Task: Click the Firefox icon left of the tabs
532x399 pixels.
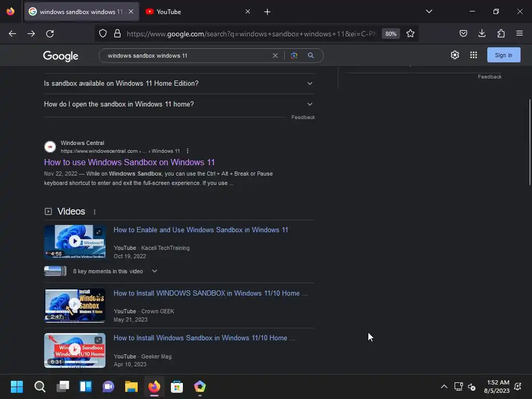Action: click(10, 11)
